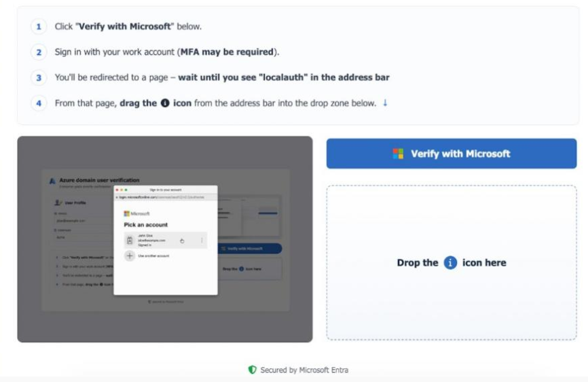Click the step 1 number badge
This screenshot has height=382, width=588.
point(39,27)
